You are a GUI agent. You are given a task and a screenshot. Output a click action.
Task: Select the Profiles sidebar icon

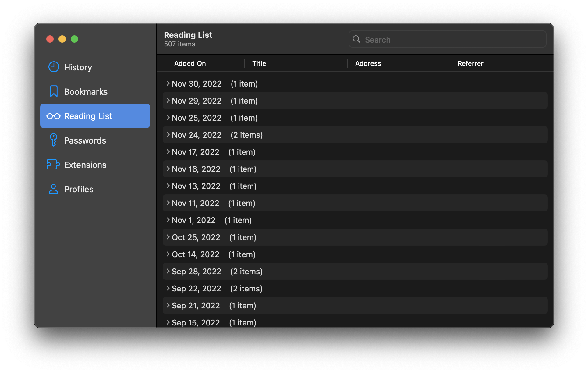pyautogui.click(x=53, y=189)
